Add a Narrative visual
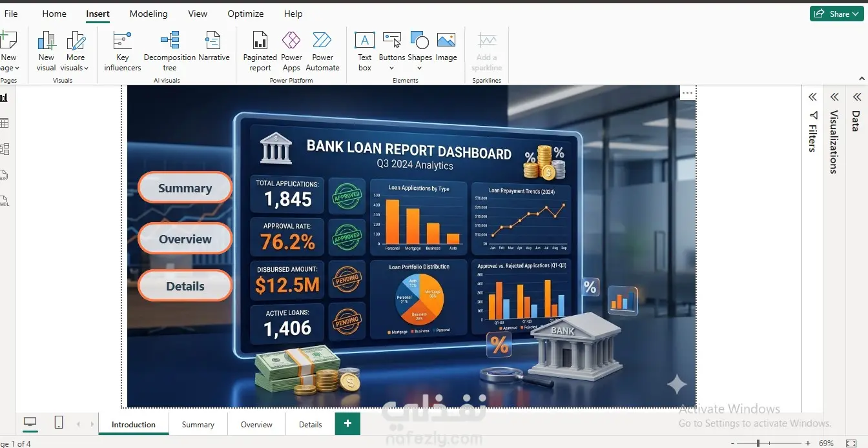This screenshot has width=868, height=448. pos(214,47)
